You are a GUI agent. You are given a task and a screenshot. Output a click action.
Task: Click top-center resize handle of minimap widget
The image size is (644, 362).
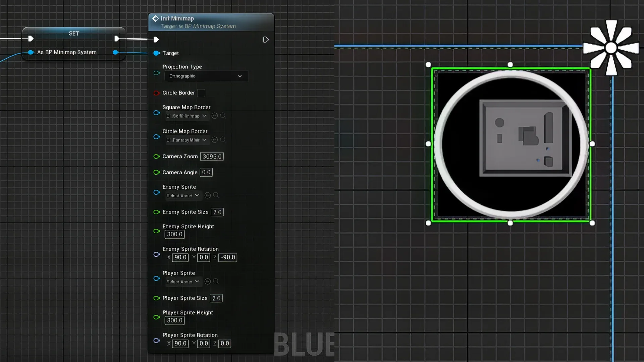[510, 64]
